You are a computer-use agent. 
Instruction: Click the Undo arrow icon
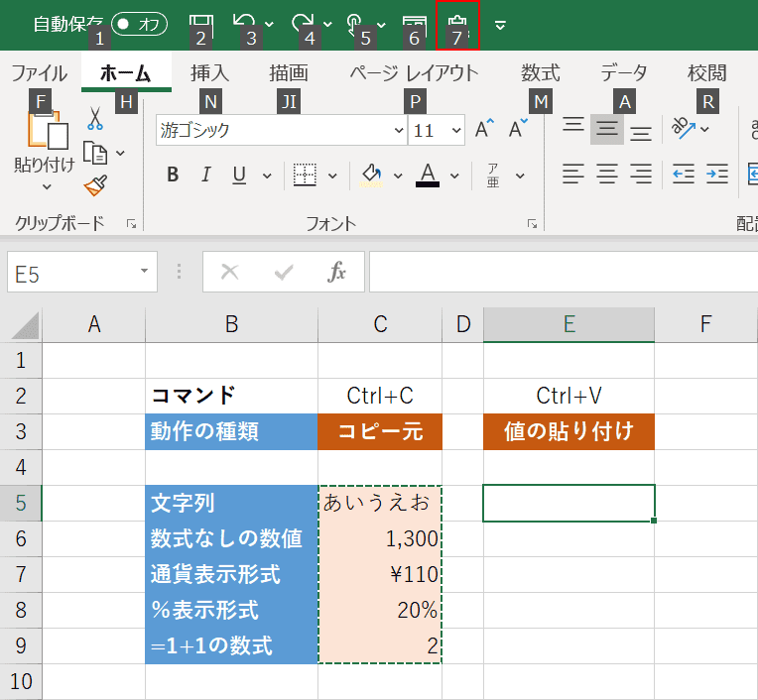click(244, 23)
